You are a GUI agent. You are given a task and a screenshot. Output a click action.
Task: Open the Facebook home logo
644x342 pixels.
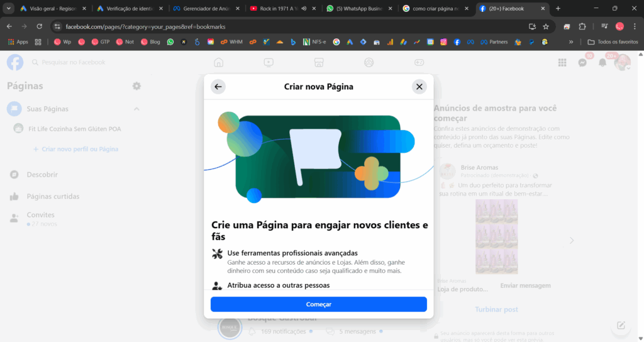(15, 62)
